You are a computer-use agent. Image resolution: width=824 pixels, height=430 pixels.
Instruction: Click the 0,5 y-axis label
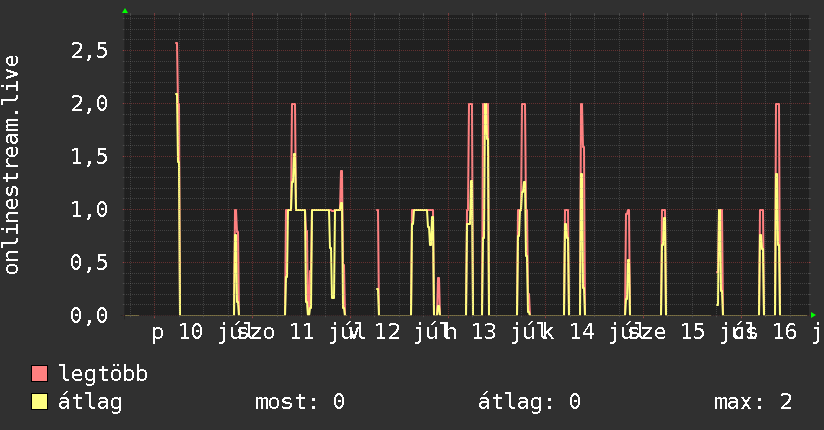[89, 262]
